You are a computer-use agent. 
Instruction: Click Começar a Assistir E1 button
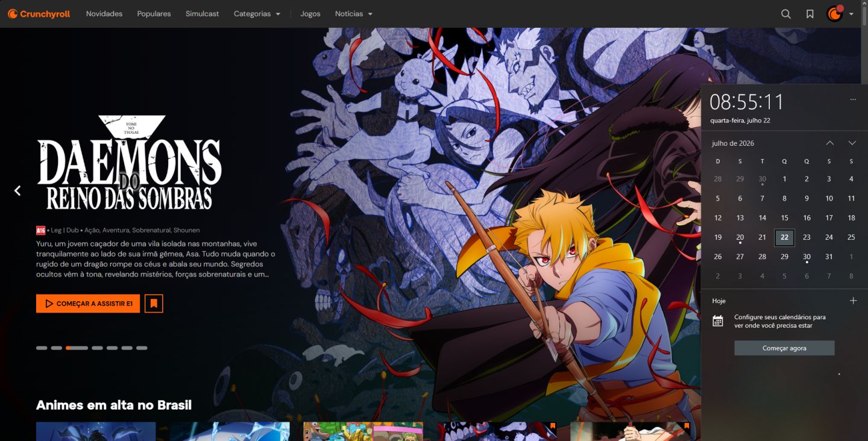tap(88, 304)
